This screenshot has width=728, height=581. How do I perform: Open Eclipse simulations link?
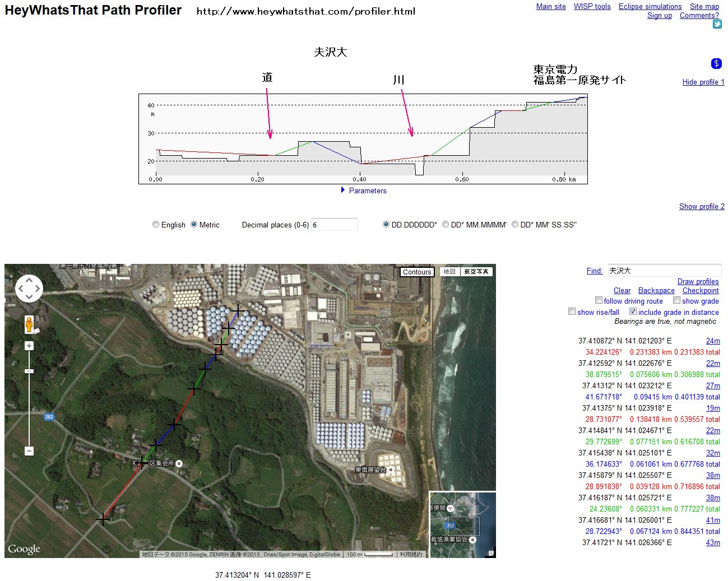[x=650, y=7]
